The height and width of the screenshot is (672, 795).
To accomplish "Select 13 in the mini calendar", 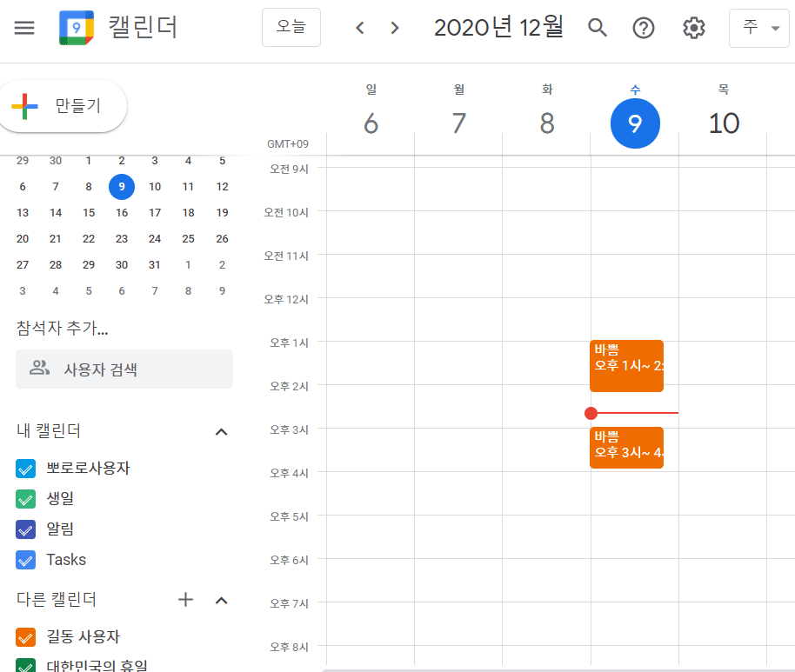I will point(23,213).
